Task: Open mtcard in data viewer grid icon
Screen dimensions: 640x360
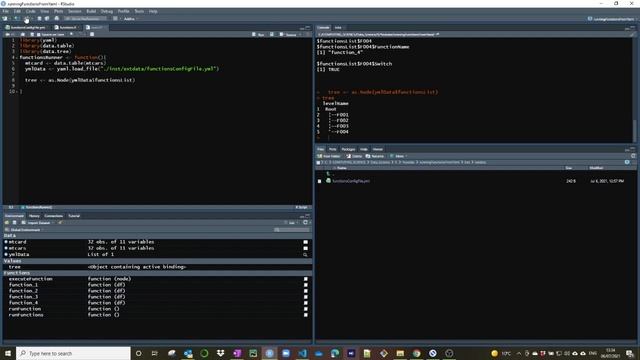Action: pos(305,242)
